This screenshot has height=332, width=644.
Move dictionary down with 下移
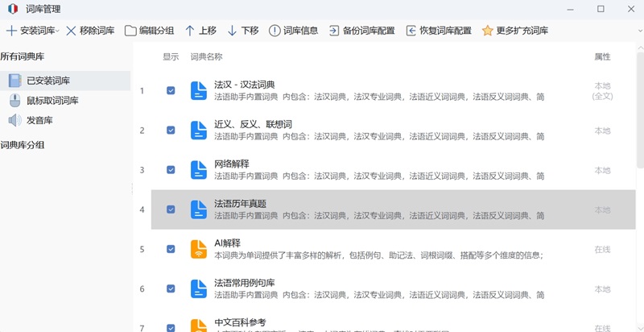pyautogui.click(x=243, y=31)
